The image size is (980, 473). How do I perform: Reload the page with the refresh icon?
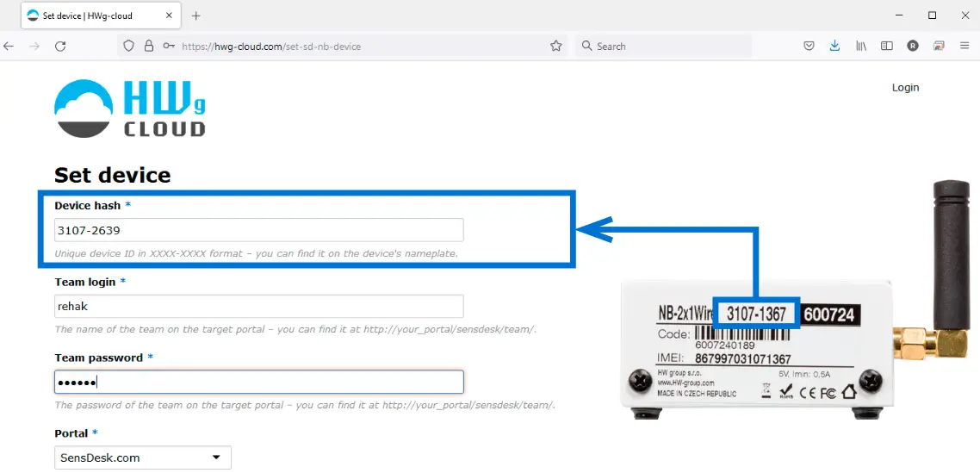click(x=60, y=47)
